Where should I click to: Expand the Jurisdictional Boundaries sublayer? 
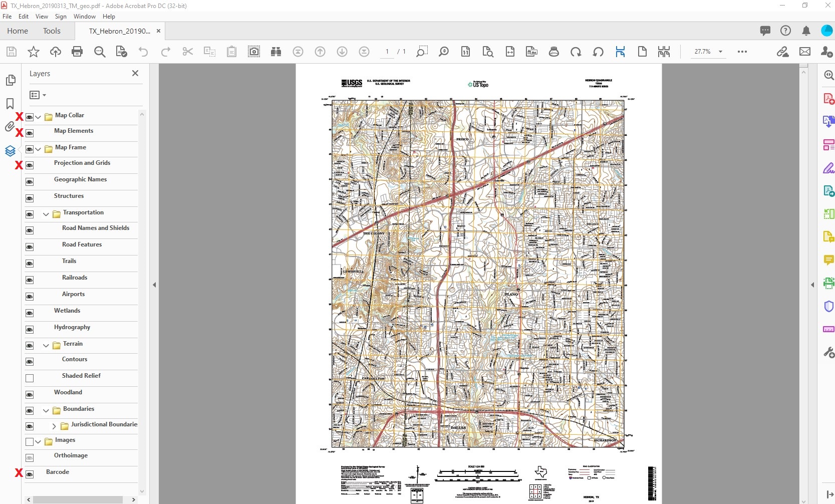tap(54, 426)
